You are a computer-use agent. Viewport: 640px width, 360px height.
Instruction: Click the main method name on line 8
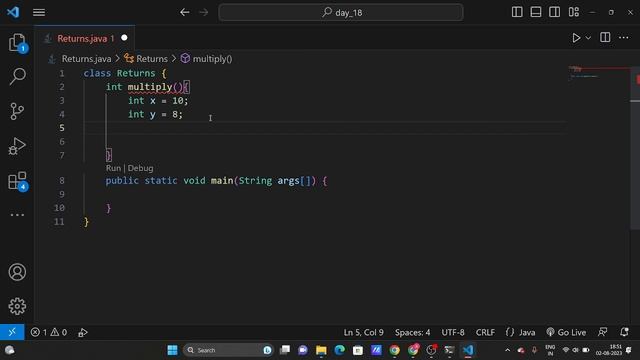[222, 180]
